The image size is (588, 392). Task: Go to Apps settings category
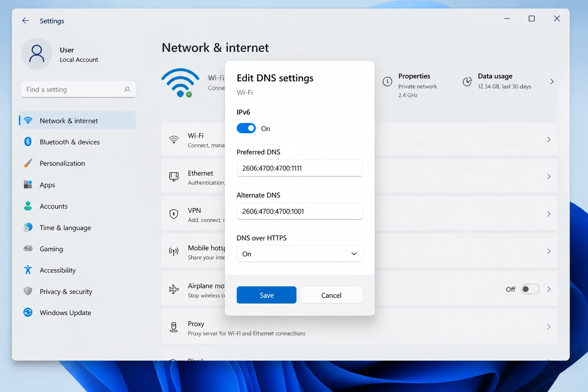[77, 185]
